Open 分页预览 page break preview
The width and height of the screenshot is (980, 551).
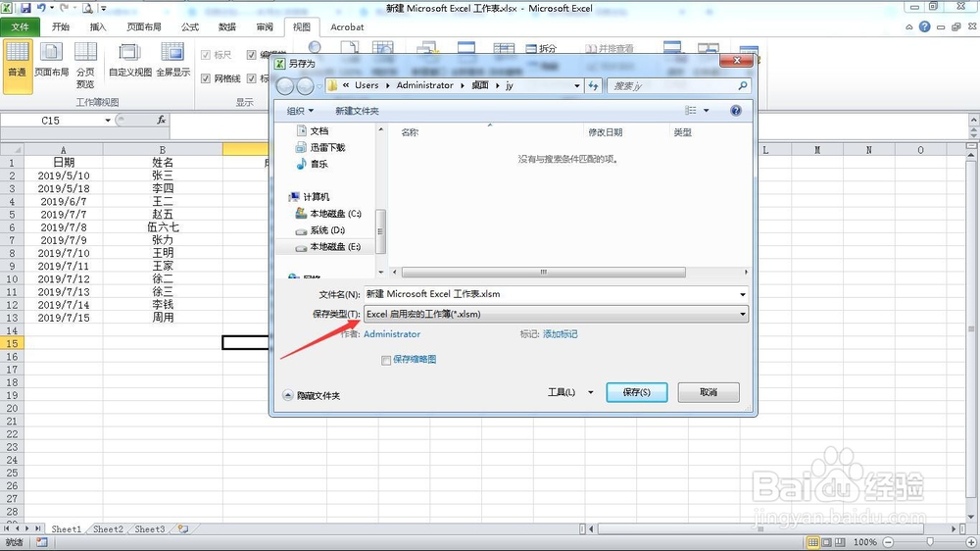pos(85,65)
